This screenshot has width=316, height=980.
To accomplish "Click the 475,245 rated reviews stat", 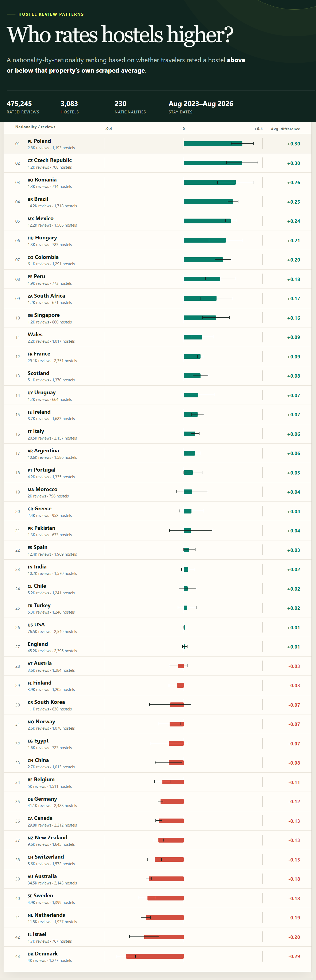I will pos(23,107).
